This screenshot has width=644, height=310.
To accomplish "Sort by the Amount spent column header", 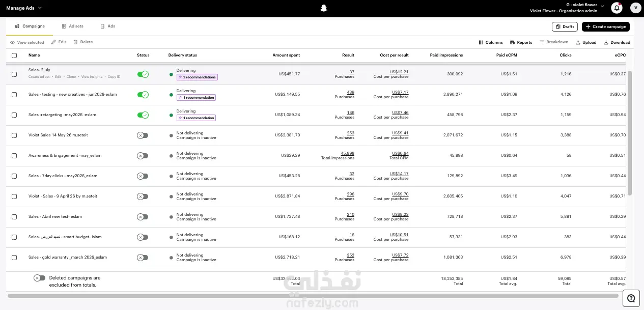I will pyautogui.click(x=286, y=55).
